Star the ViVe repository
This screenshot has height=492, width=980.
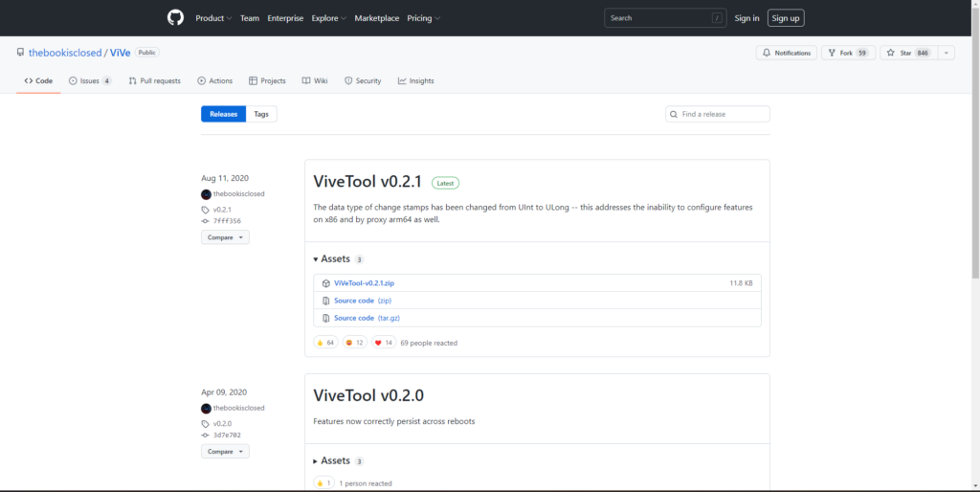[x=909, y=54]
